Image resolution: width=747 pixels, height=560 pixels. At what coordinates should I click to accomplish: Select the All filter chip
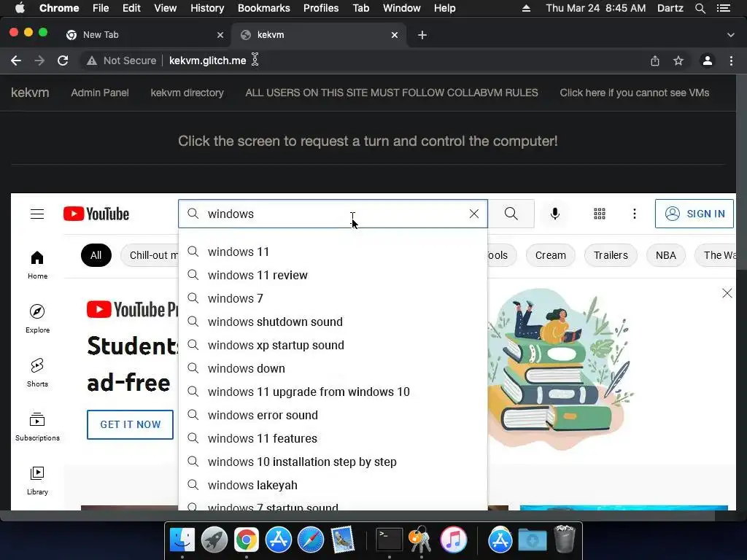click(96, 255)
